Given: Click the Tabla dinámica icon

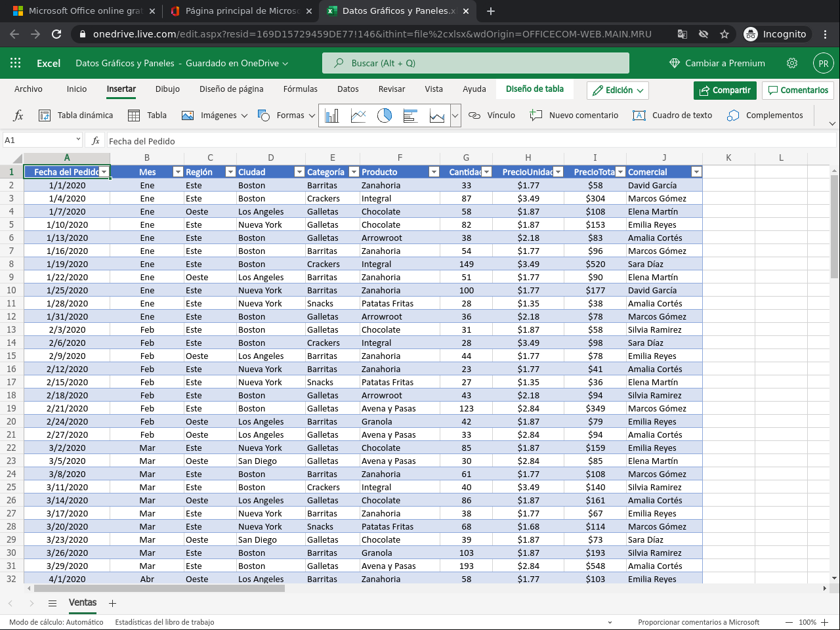Looking at the screenshot, I should pos(45,115).
